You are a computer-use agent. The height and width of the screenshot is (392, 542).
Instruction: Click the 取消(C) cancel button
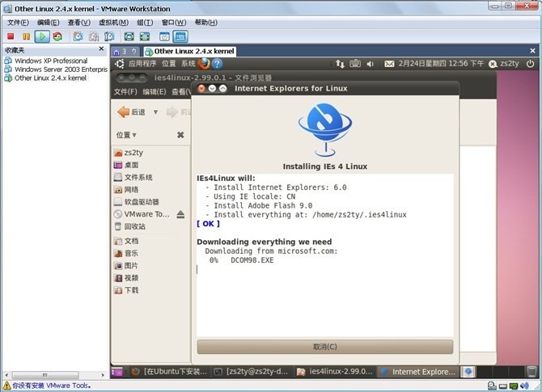[325, 347]
